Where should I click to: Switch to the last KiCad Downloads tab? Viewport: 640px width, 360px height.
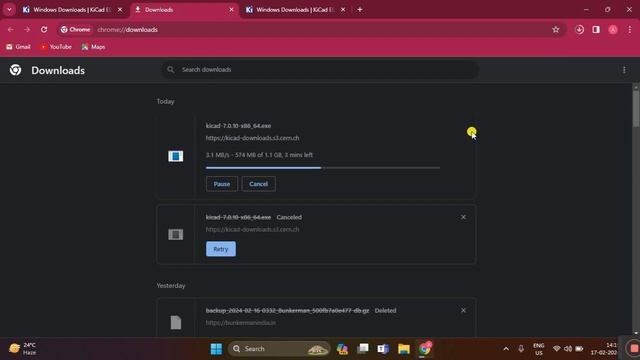click(x=297, y=9)
